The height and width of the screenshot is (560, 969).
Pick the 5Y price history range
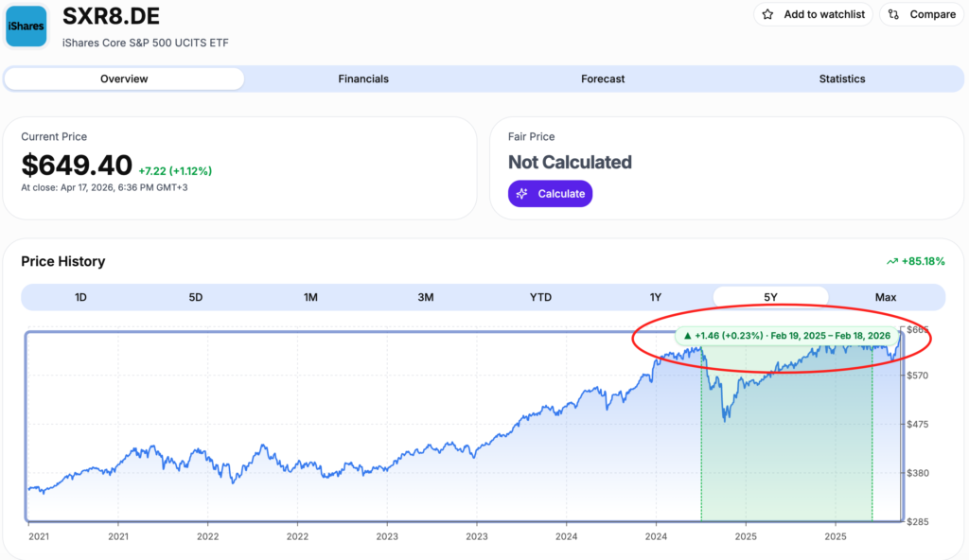coord(770,297)
